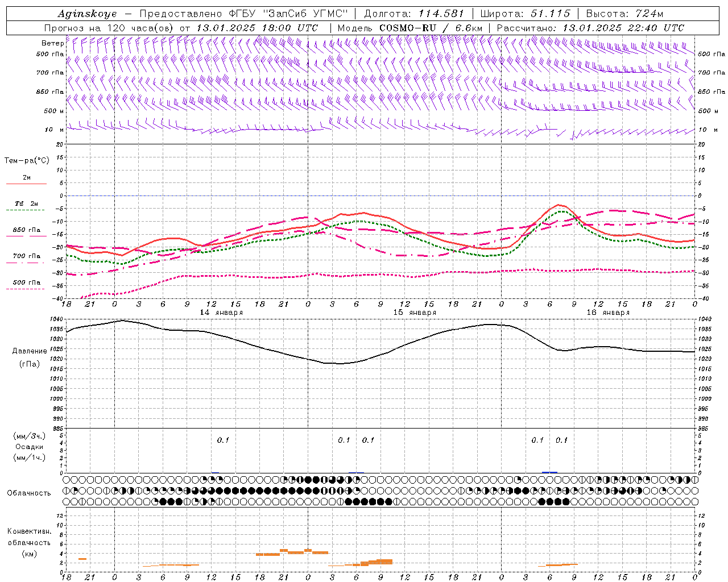The image size is (728, 582).
Task: Click the "(мм/1ч.)" precipitation unit label
Action: coord(30,458)
